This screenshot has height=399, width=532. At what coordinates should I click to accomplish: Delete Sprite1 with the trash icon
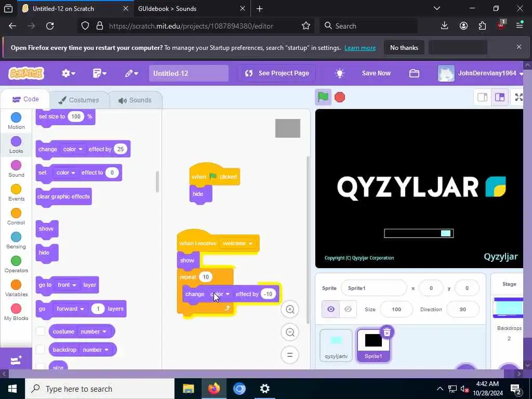[x=387, y=332]
